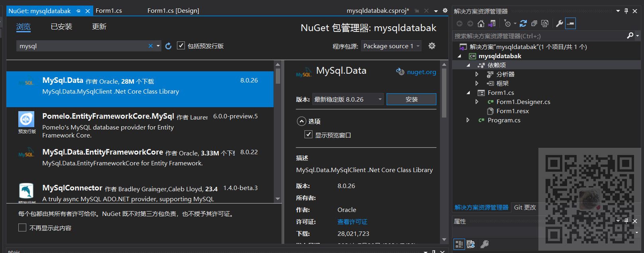
Task: Collapse the dependencies node arrow
Action: coord(468,65)
